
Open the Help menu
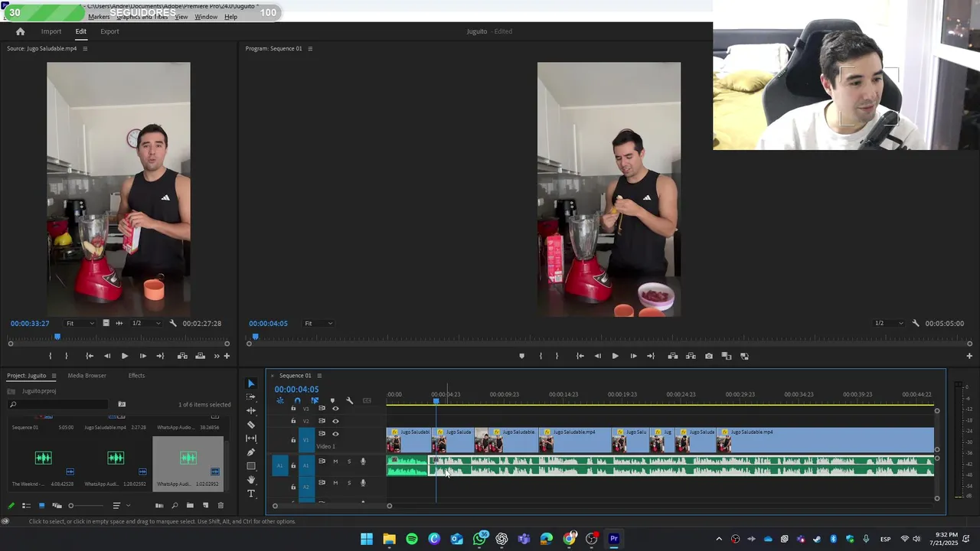230,17
